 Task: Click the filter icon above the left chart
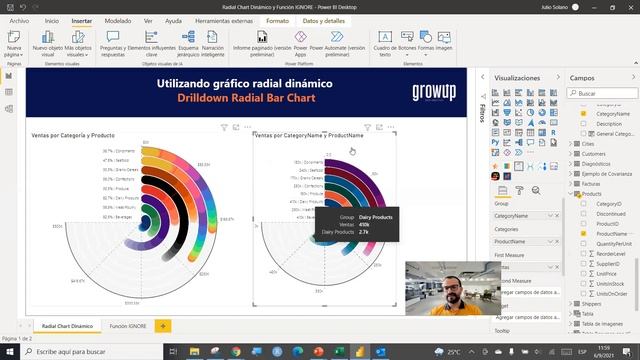coord(224,127)
